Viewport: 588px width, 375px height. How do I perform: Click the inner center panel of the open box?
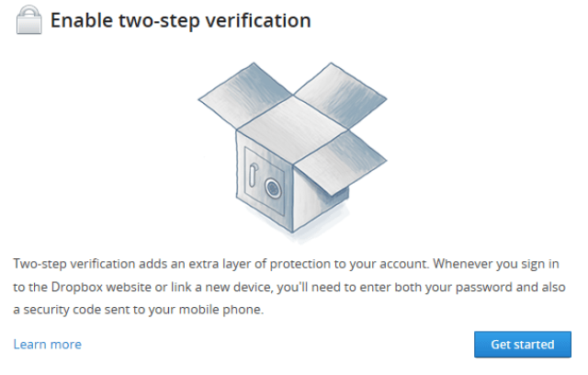292,130
